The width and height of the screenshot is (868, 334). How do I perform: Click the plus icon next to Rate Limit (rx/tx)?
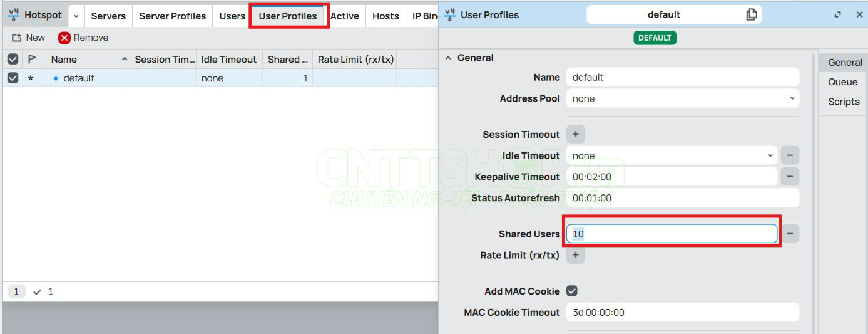[576, 255]
